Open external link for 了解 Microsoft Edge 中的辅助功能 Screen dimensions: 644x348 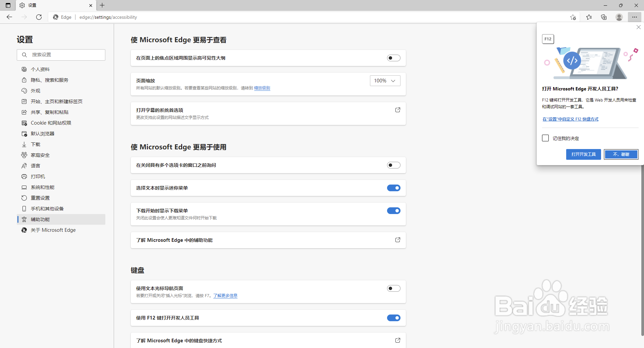[x=398, y=240]
